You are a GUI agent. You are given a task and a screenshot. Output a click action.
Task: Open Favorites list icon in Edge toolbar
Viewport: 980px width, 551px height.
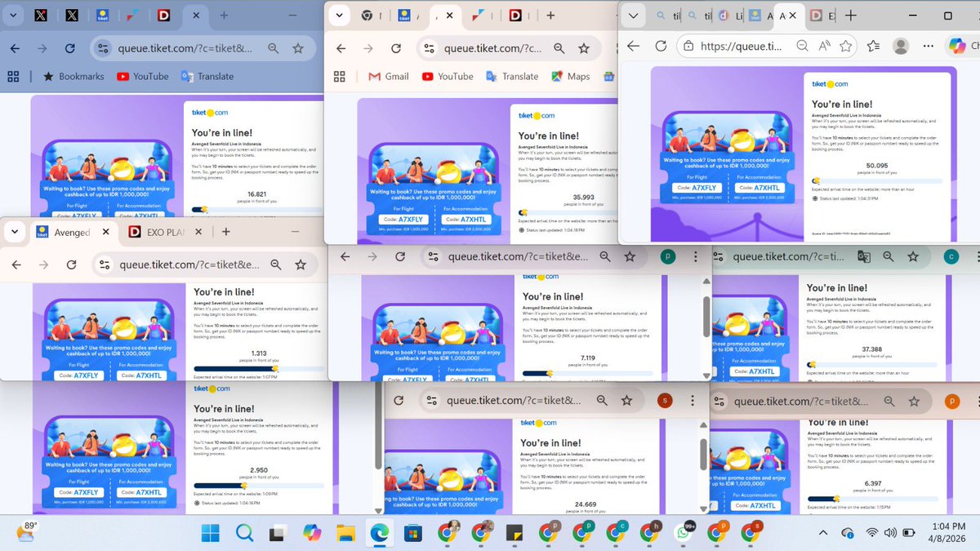pyautogui.click(x=873, y=46)
